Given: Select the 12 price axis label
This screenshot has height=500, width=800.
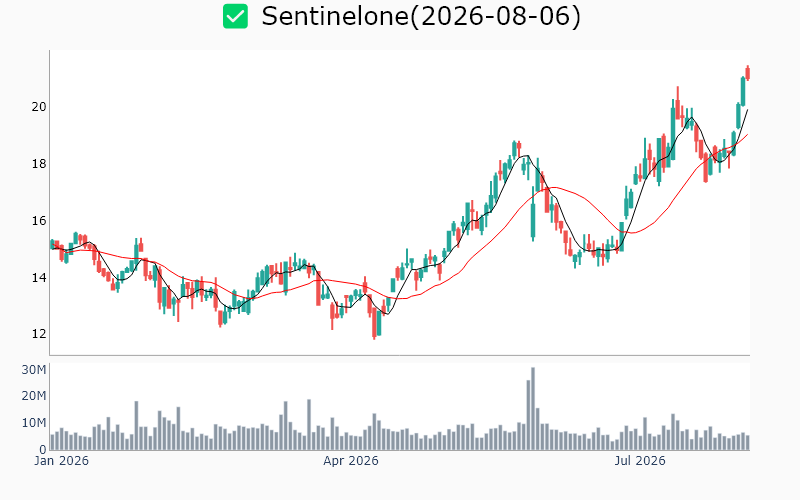Looking at the screenshot, I should pyautogui.click(x=39, y=334).
